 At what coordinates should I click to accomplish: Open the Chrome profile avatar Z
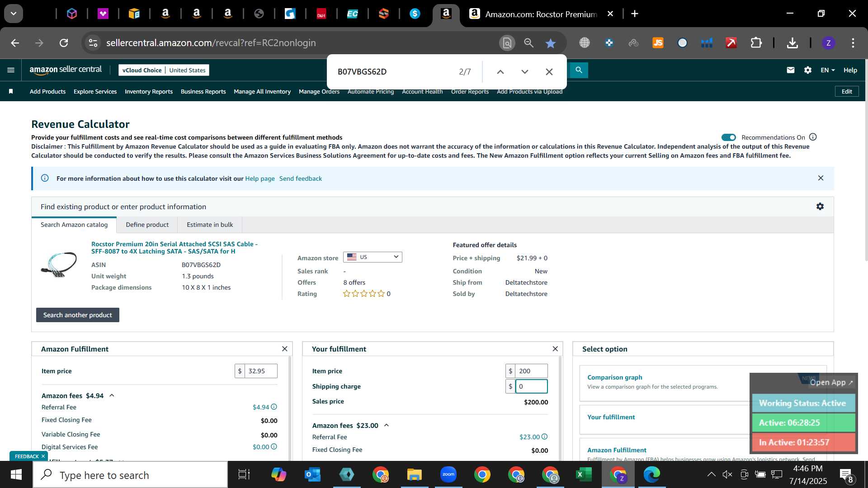(828, 43)
